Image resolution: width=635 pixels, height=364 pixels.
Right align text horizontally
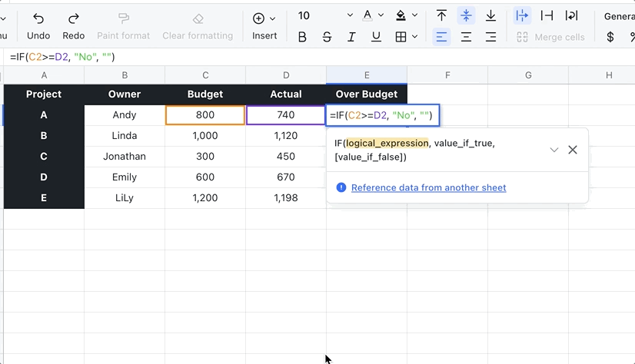pos(490,37)
